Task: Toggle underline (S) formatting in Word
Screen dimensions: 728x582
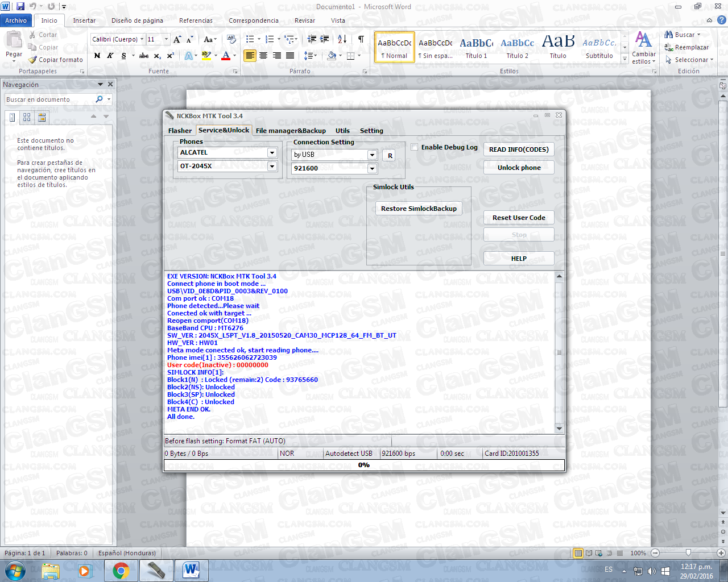Action: point(123,56)
